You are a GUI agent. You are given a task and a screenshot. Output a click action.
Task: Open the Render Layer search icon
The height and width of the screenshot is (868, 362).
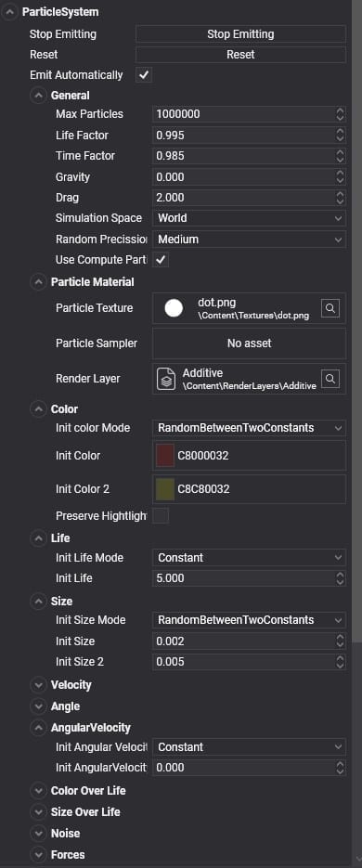[330, 379]
